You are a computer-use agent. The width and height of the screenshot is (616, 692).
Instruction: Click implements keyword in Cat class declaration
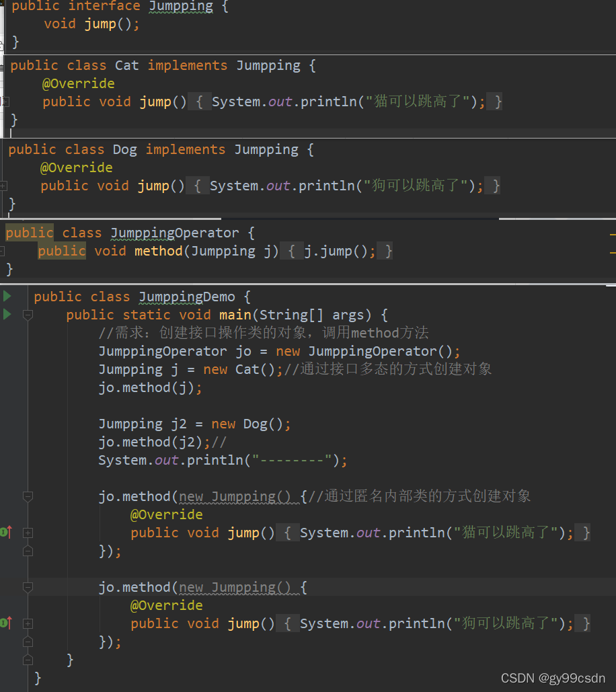pyautogui.click(x=188, y=66)
